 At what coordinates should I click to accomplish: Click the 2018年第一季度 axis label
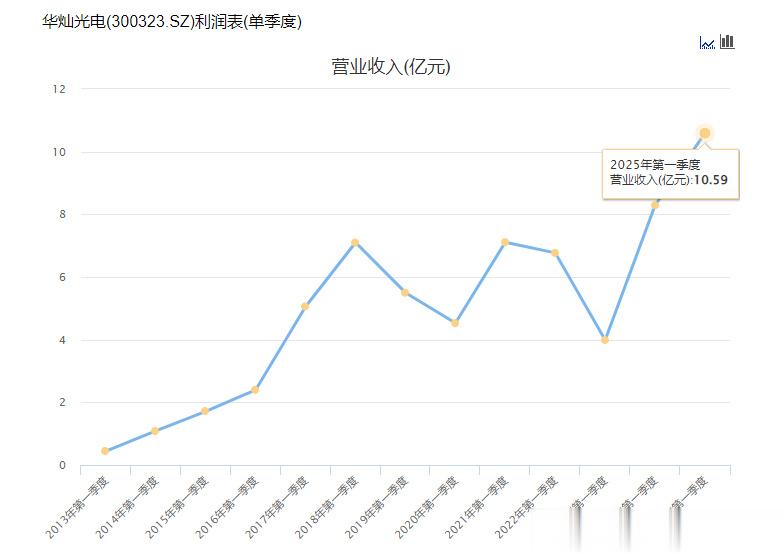[x=328, y=508]
